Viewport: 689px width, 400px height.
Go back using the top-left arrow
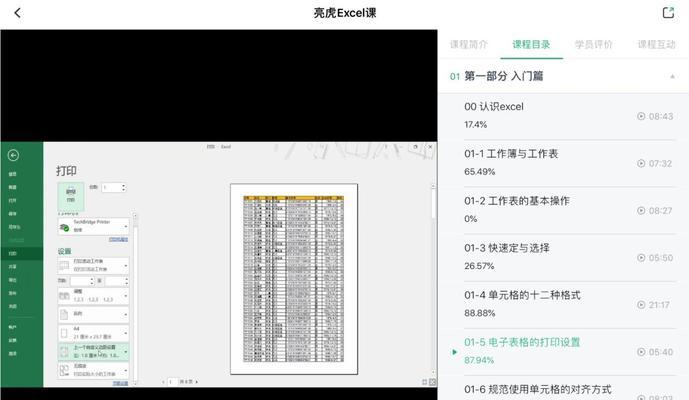(x=18, y=13)
